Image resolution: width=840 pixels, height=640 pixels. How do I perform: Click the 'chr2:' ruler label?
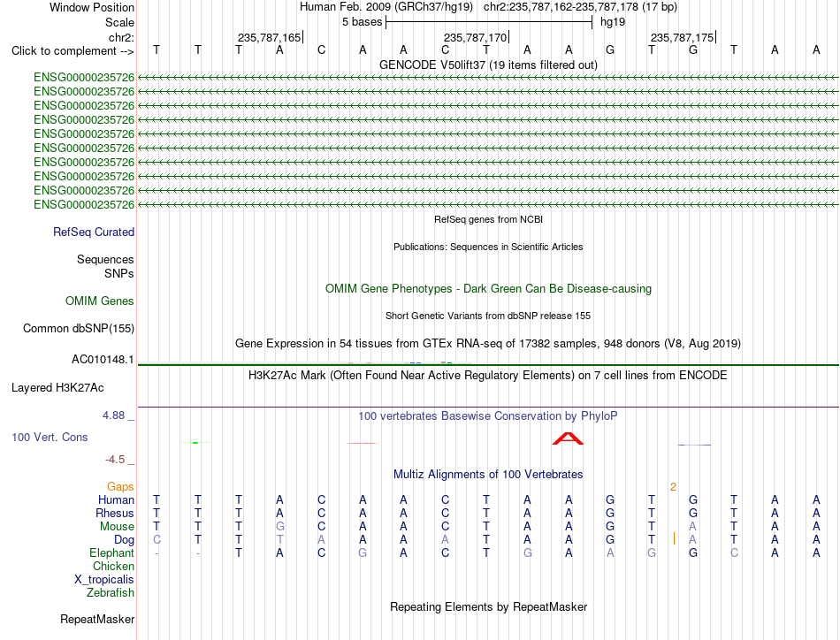click(121, 37)
